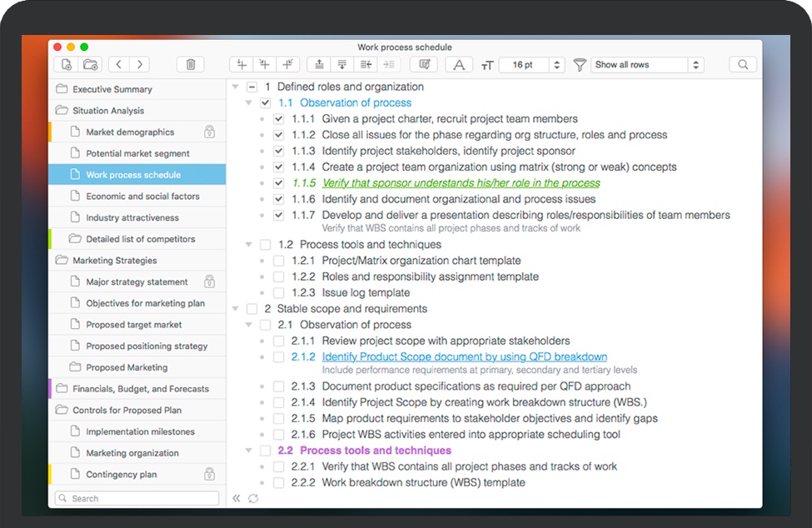Image resolution: width=812 pixels, height=528 pixels.
Task: Add a new folder in the sidebar
Action: 92,63
